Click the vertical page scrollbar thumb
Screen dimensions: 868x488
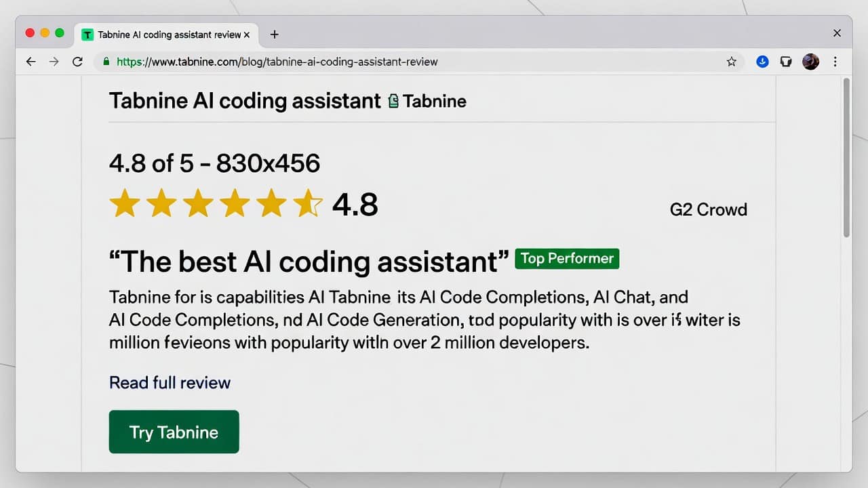pos(846,157)
